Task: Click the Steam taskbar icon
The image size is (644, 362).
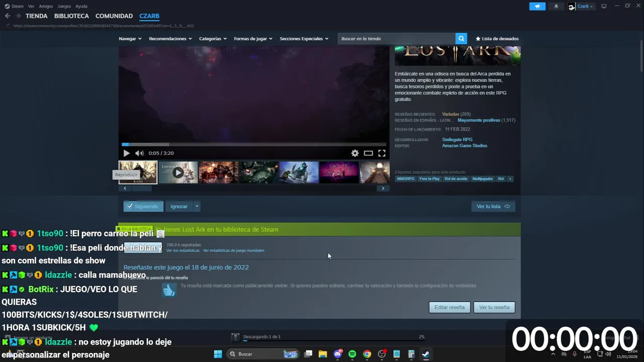Action: click(x=426, y=354)
